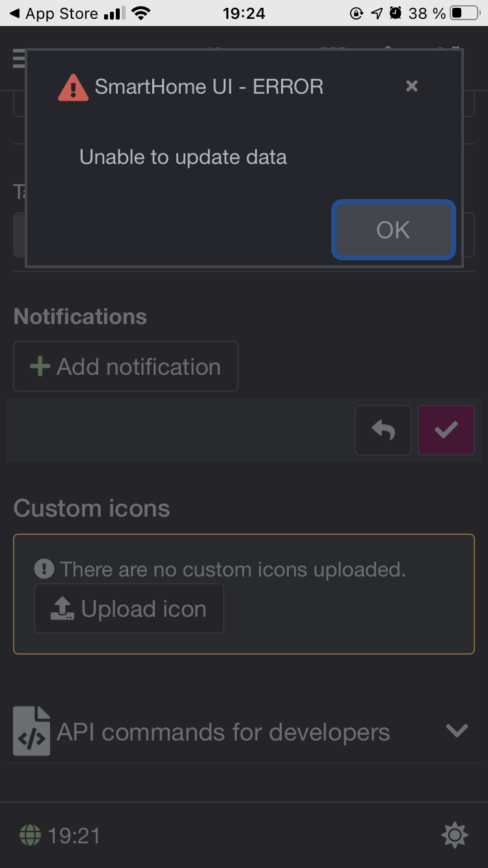Screen dimensions: 488x868
Task: Click the 'Unable to update data' message
Action: click(183, 157)
